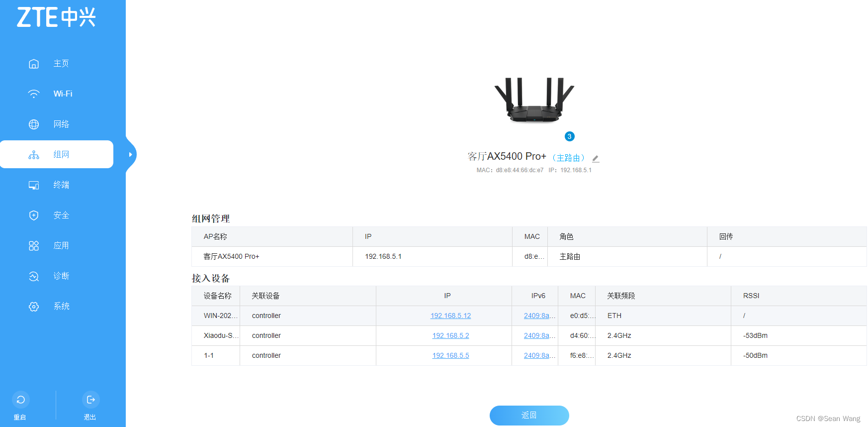Open the IPv6 link in WIN-202 row
868x427 pixels.
539,316
